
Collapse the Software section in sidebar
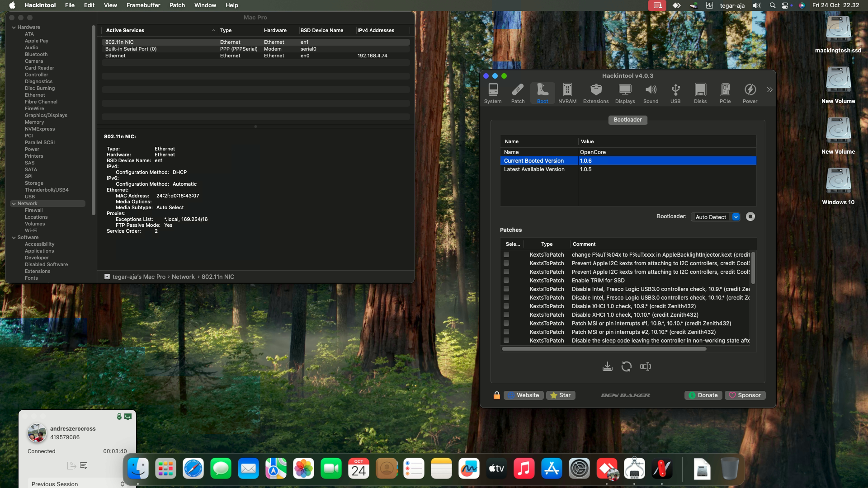pos(14,238)
